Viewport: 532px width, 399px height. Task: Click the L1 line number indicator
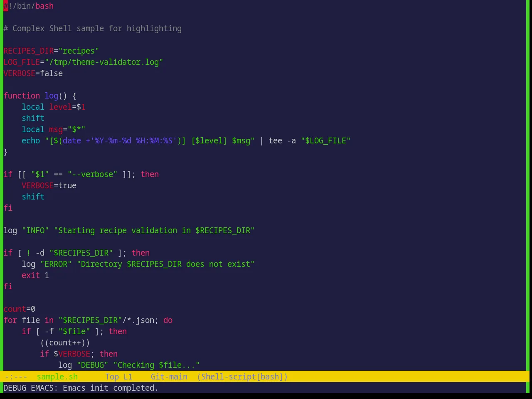[128, 377]
